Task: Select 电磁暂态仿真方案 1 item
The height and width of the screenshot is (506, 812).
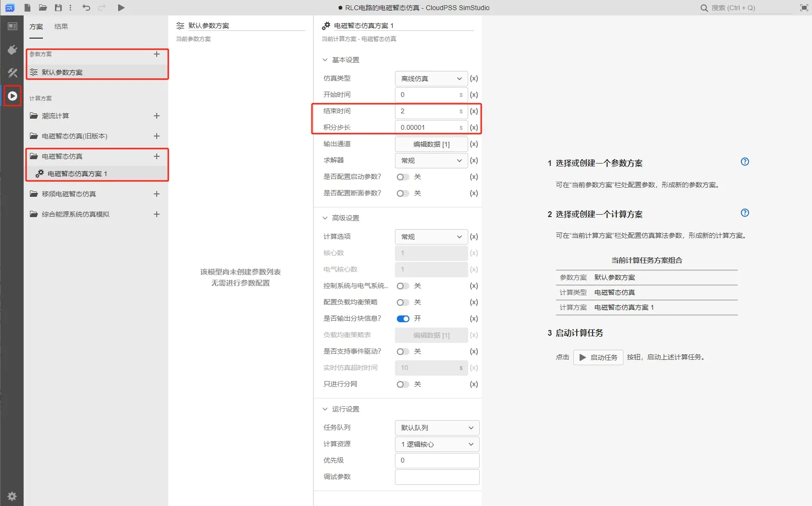Action: pos(96,174)
